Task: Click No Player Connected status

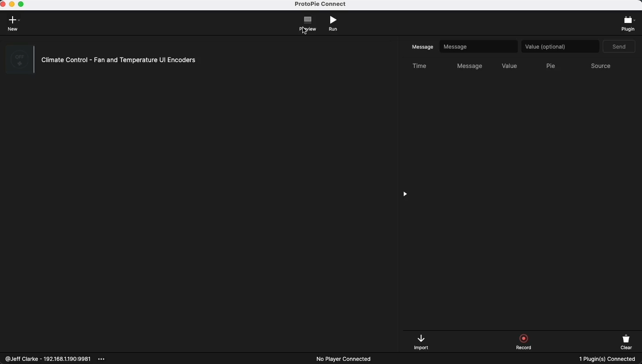Action: (x=343, y=359)
